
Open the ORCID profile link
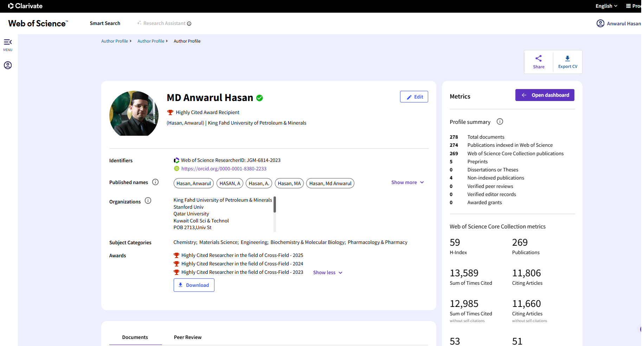pos(224,169)
